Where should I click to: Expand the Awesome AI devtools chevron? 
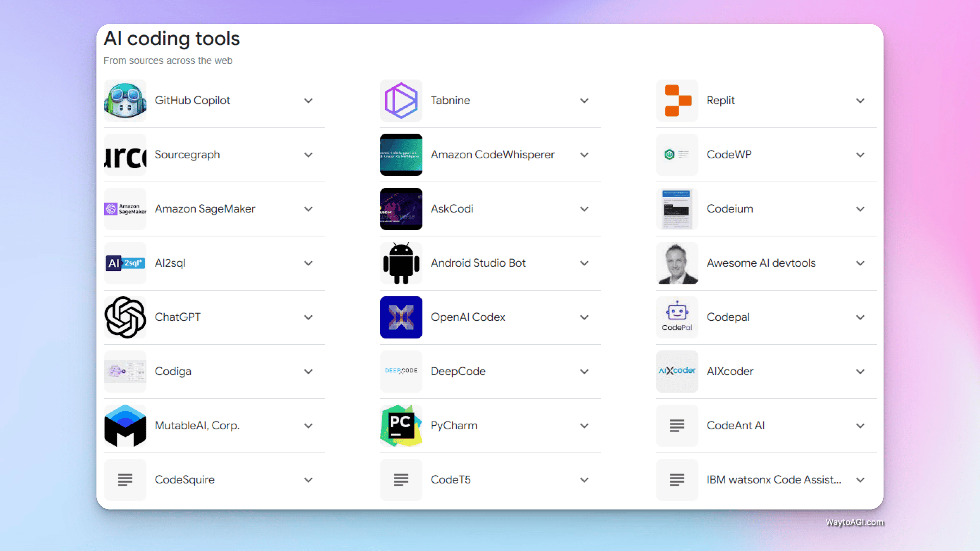pyautogui.click(x=861, y=263)
